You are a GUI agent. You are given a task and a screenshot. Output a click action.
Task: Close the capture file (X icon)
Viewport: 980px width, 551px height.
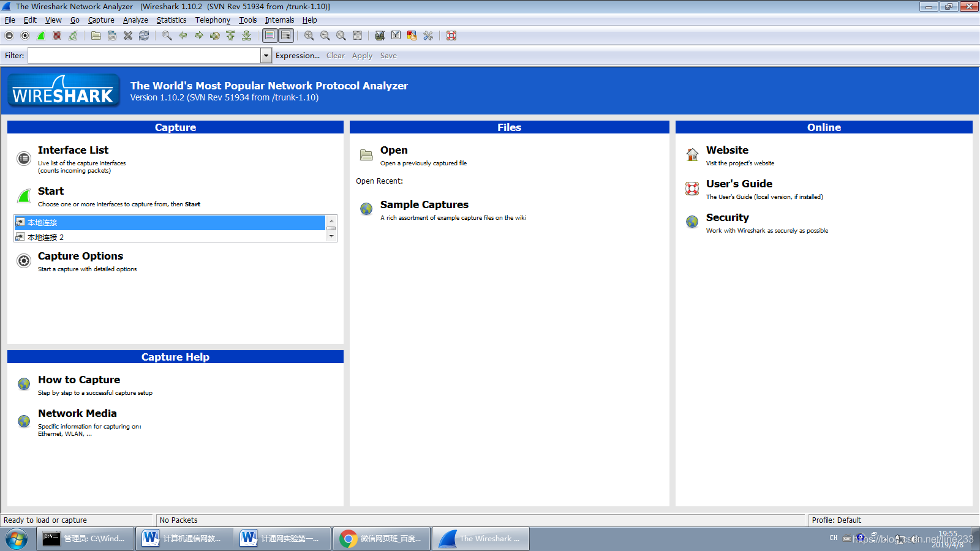128,36
